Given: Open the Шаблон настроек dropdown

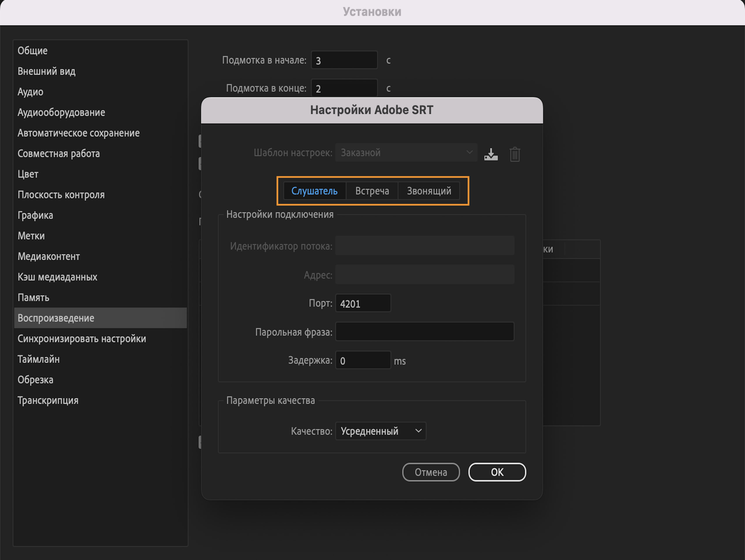Looking at the screenshot, I should (x=406, y=152).
